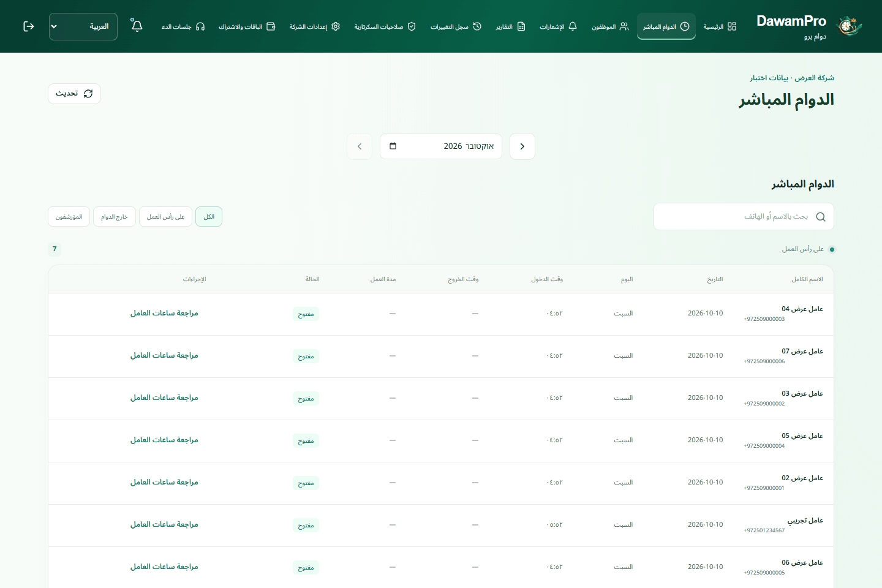Click the الاسم الكامل column header
The width and height of the screenshot is (882, 588).
pyautogui.click(x=807, y=279)
